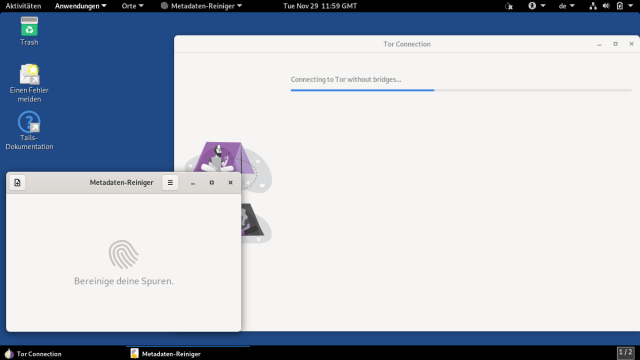Click the workspace switcher 1/2 indicator
The width and height of the screenshot is (640, 360).
tap(625, 353)
